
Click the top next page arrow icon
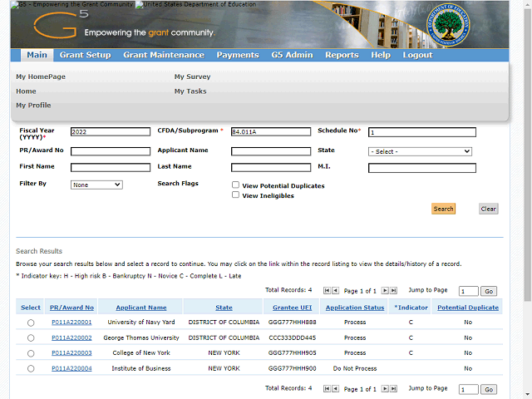385,290
